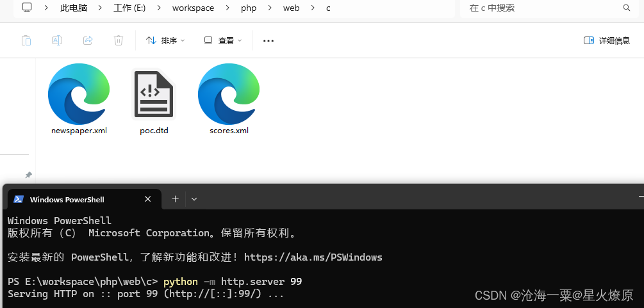Go to php folder in the breadcrumb
644x308 pixels.
pos(249,8)
